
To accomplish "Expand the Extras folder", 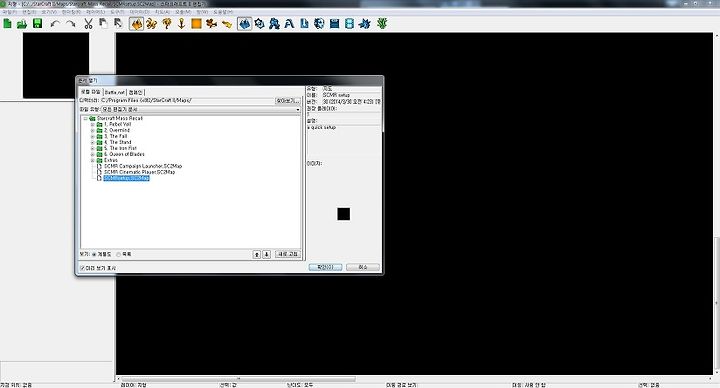I will click(92, 160).
